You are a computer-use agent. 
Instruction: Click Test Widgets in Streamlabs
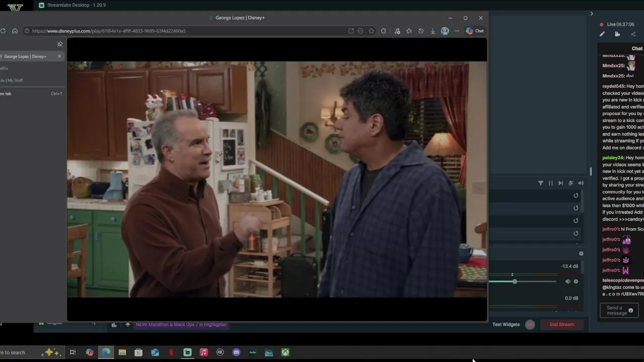tap(506, 324)
